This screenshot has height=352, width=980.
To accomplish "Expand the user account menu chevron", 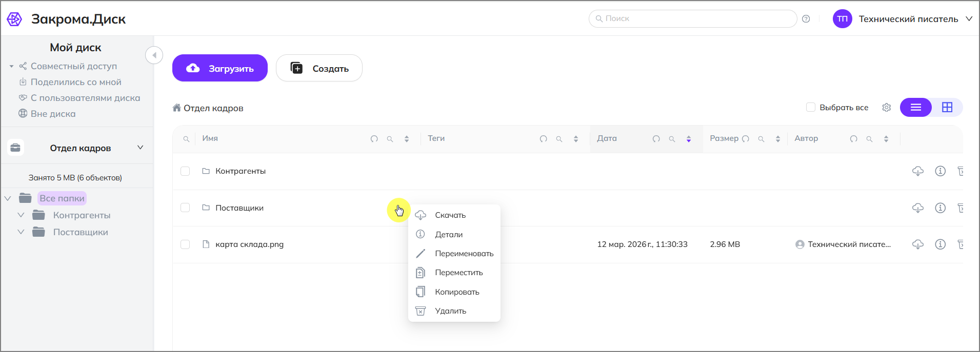I will (x=969, y=19).
